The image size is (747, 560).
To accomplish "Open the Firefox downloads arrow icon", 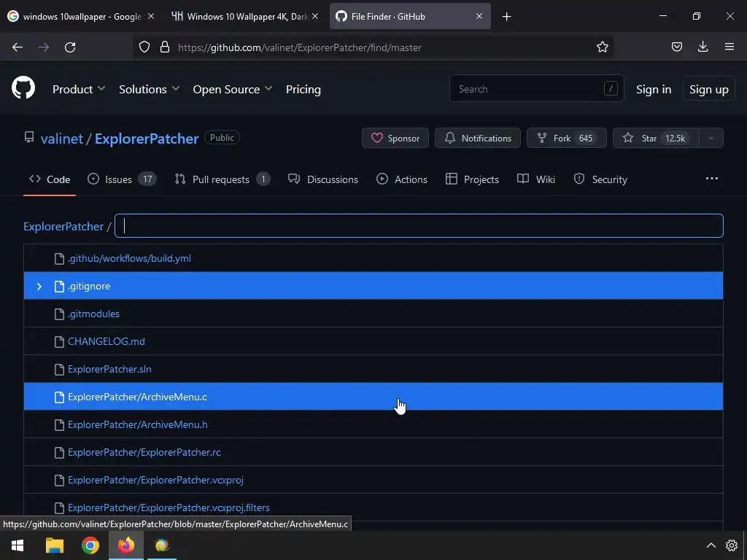I will (703, 47).
